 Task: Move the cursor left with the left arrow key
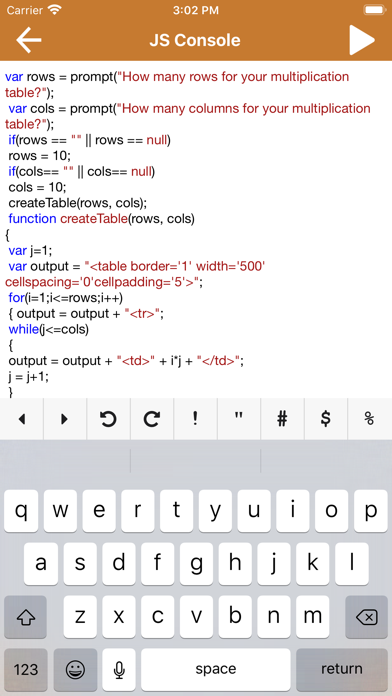[22, 419]
